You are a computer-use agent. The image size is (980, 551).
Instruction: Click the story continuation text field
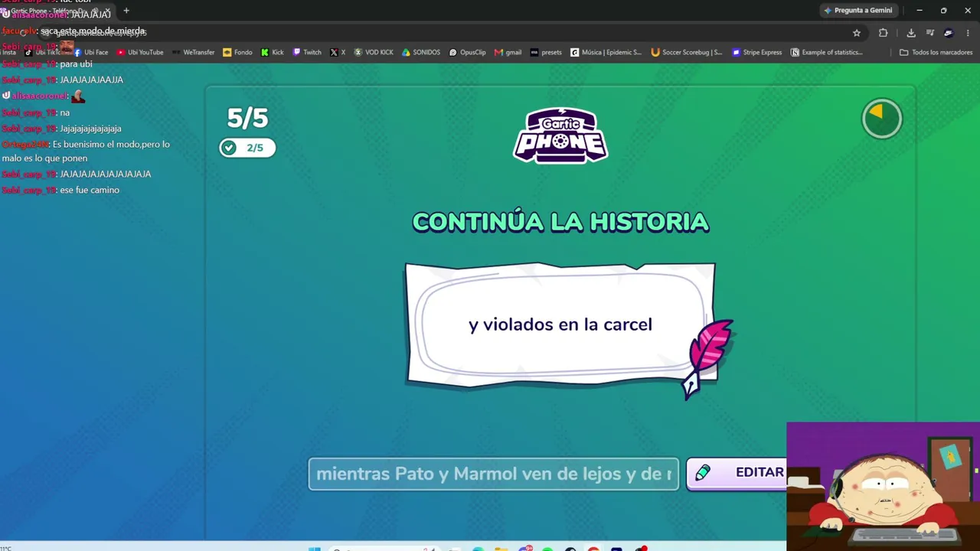(x=494, y=474)
